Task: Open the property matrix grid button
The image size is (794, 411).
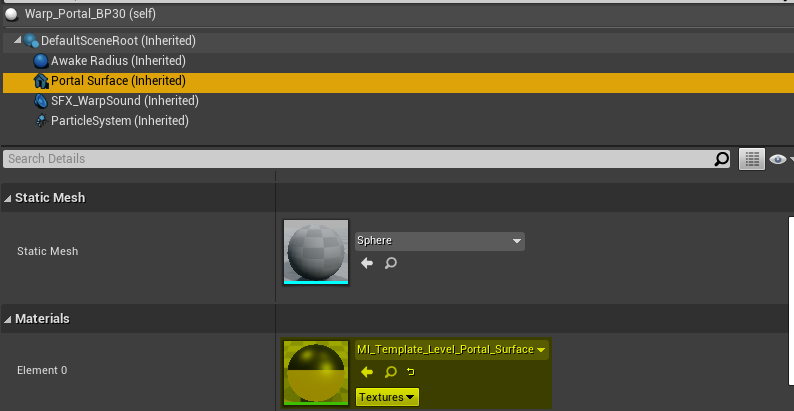Action: pyautogui.click(x=752, y=159)
